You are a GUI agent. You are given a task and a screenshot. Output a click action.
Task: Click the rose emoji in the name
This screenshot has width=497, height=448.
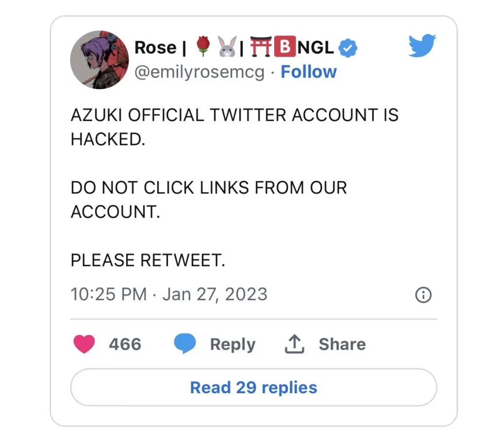click(x=202, y=48)
